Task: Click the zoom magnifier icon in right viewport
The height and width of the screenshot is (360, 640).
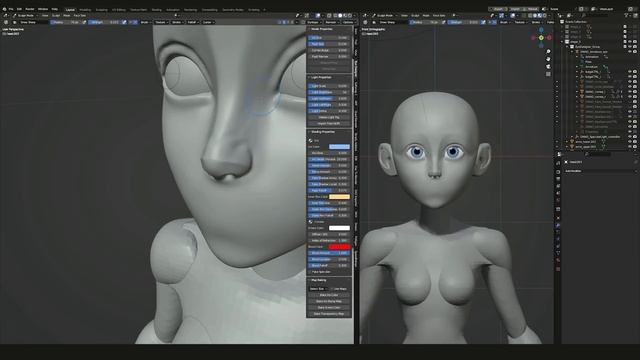Action: point(548,52)
